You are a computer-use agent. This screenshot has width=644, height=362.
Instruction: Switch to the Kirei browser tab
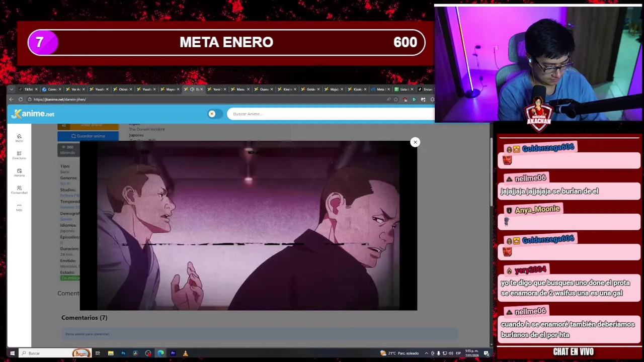click(x=287, y=89)
